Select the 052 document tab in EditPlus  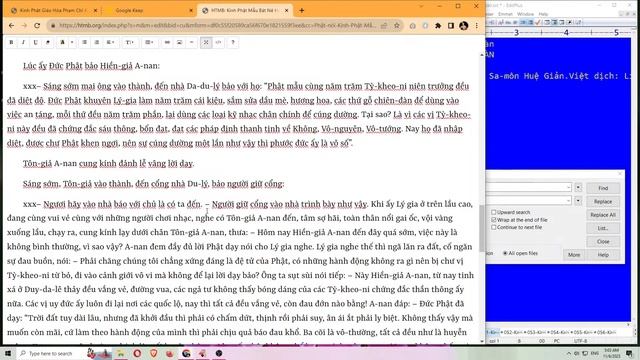[x=511, y=332]
